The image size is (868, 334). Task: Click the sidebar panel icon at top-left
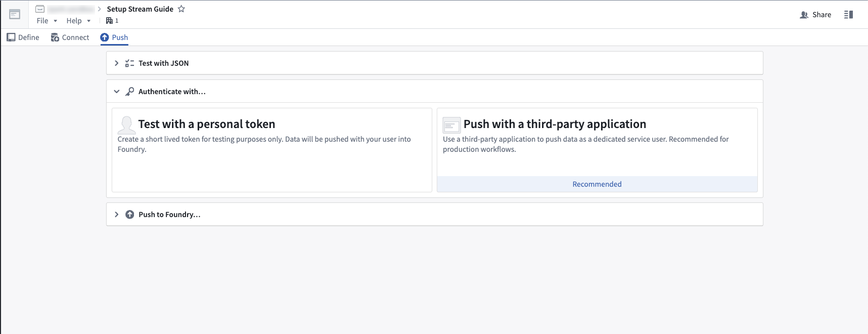tap(15, 14)
